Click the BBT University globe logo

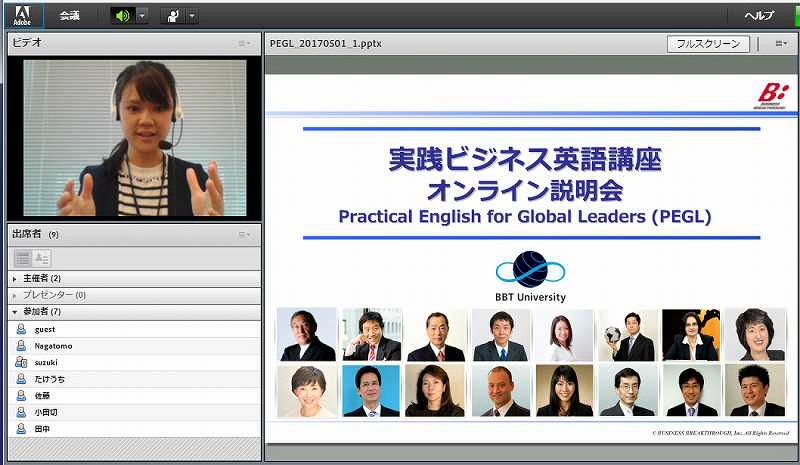(530, 269)
